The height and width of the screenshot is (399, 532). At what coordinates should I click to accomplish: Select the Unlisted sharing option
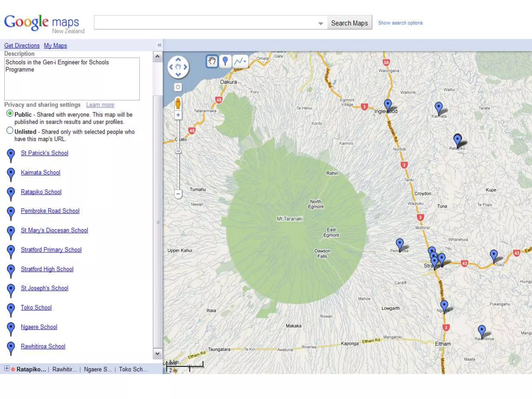point(10,131)
